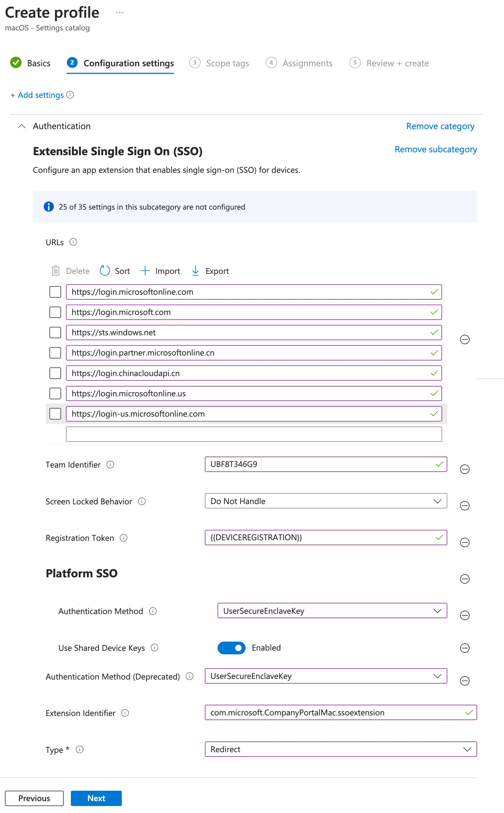Click the https://login-us.microsoftonline.com URL field
This screenshot has width=504, height=813.
coord(254,414)
